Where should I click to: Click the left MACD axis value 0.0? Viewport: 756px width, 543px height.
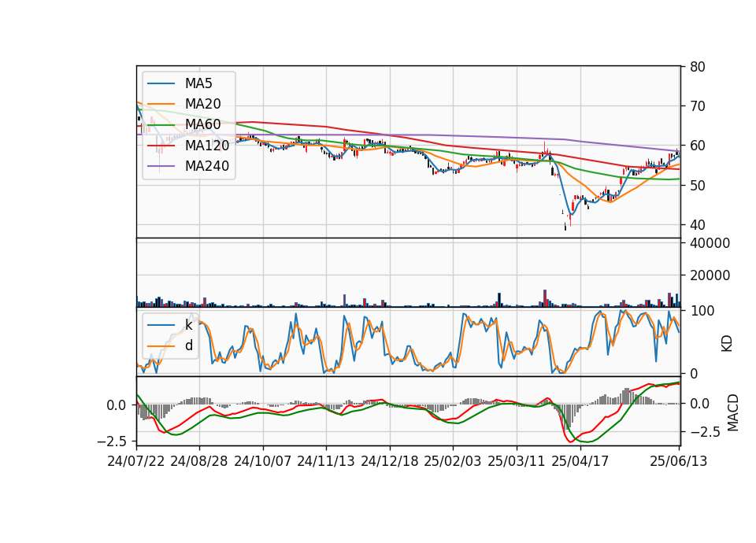[x=117, y=405]
